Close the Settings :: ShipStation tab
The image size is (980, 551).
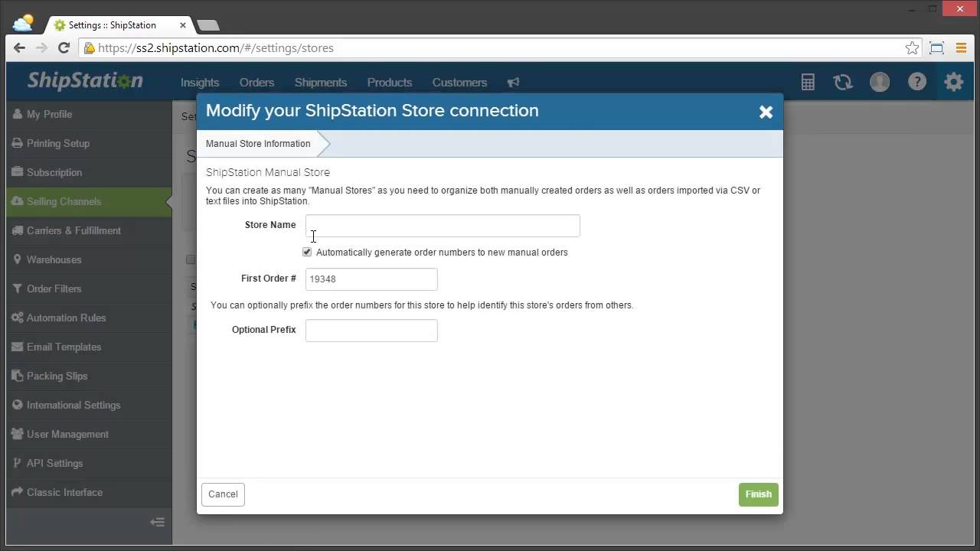coord(183,25)
